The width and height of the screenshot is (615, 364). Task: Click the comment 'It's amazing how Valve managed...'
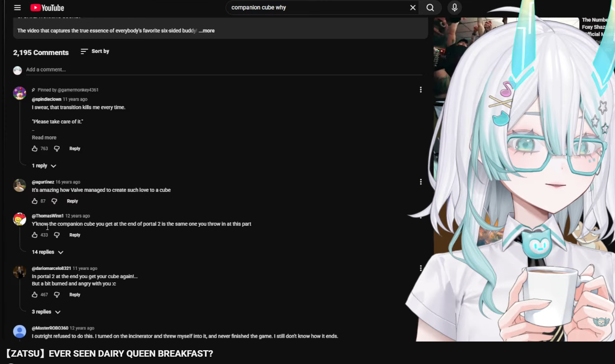101,190
